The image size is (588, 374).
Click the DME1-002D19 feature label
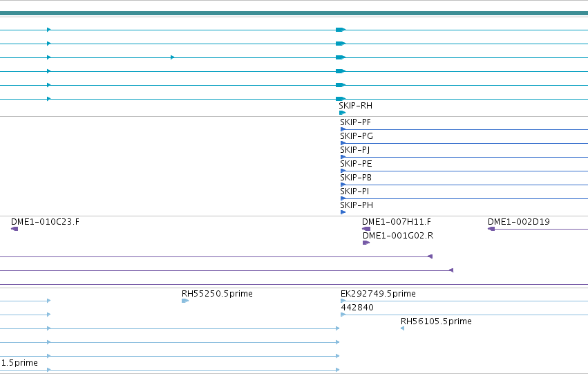tap(519, 222)
